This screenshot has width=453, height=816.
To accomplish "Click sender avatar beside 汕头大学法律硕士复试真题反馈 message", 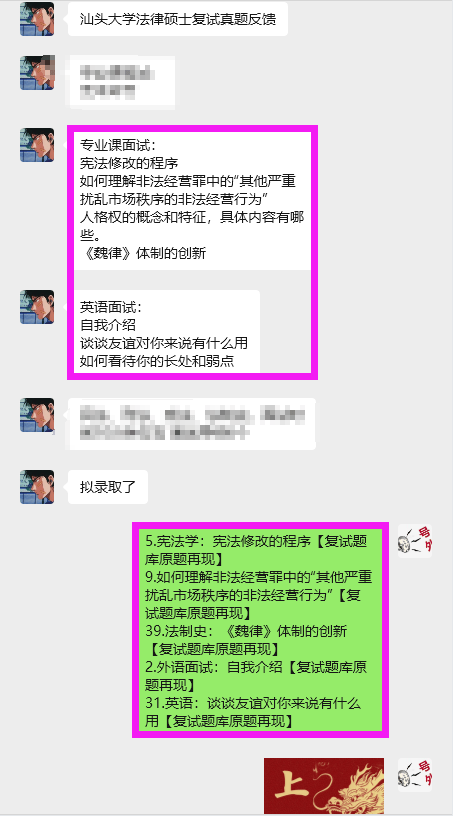I will (37, 19).
